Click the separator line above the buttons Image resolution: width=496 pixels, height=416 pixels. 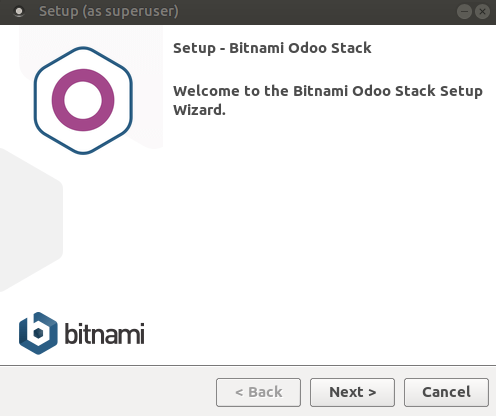click(248, 366)
